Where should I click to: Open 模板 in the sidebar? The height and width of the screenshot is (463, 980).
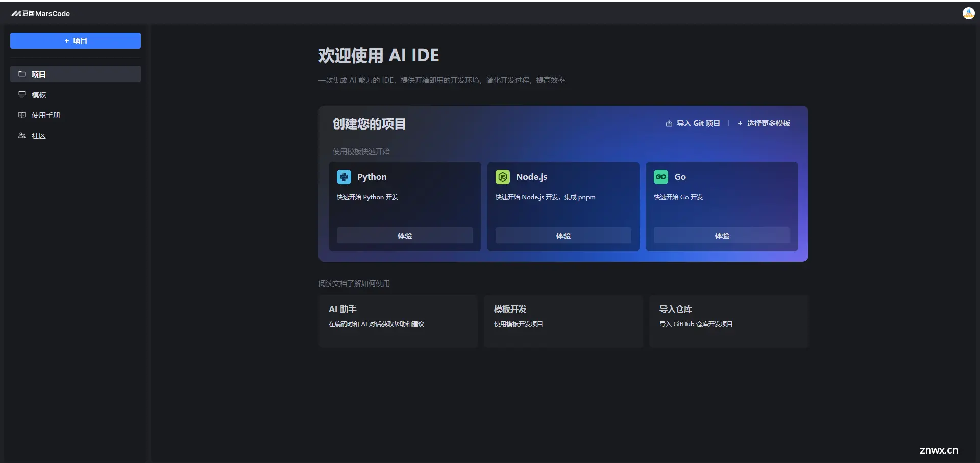click(x=76, y=94)
